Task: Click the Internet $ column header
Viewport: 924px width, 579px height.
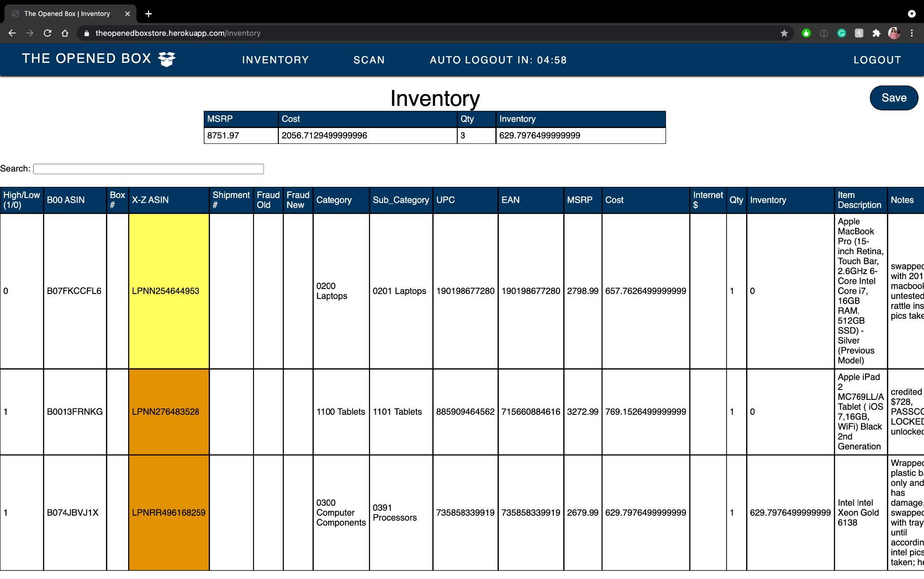Action: [708, 200]
